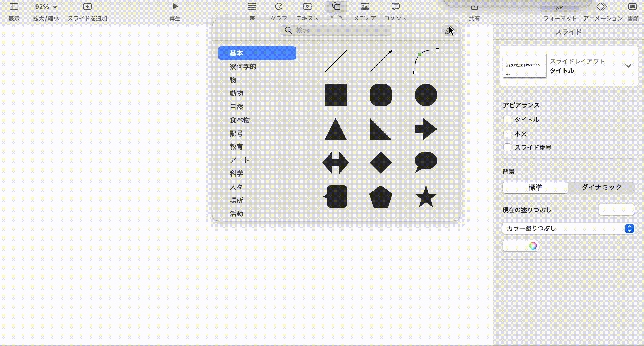Click the pen draw tool icon
The image size is (644, 346).
tap(449, 30)
